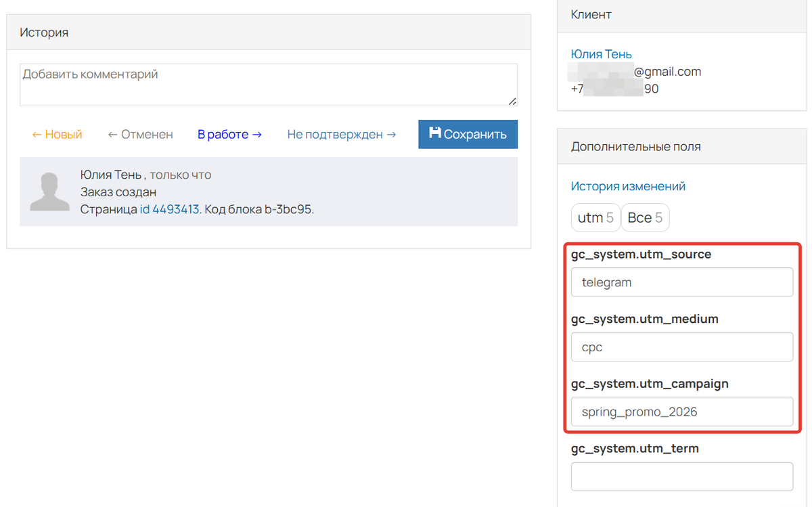
Task: Set order status to ← Новый
Action: click(57, 135)
